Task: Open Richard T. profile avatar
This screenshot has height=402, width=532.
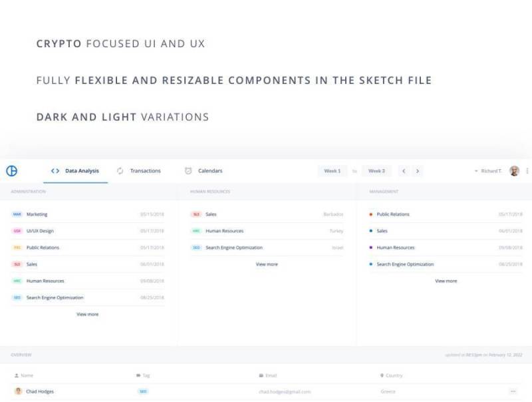Action: (514, 171)
